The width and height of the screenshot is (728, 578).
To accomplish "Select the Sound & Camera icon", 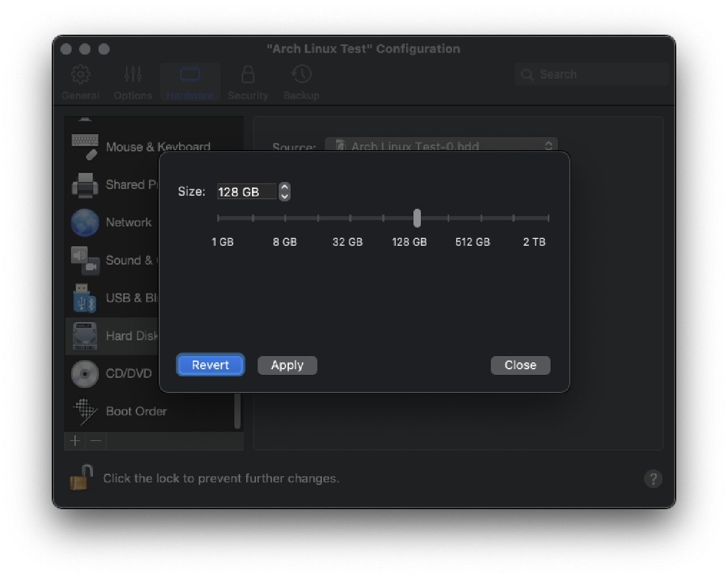I will pyautogui.click(x=85, y=260).
